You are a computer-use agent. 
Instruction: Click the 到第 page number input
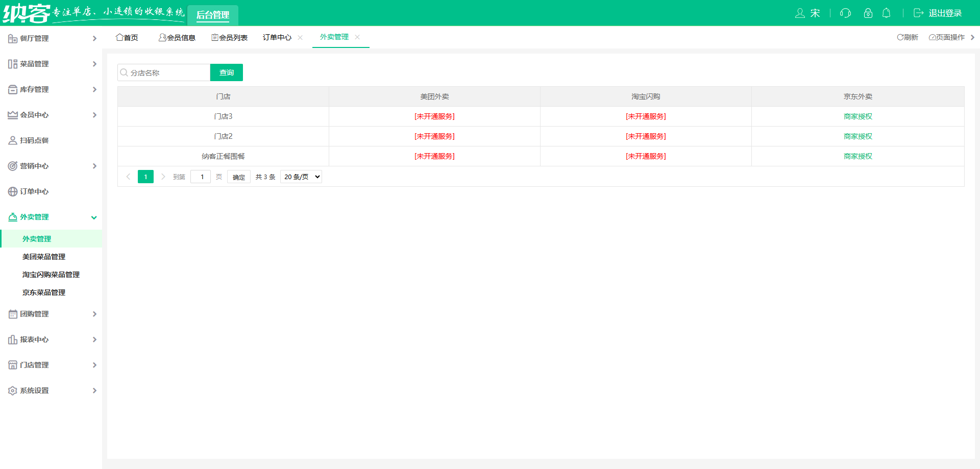201,177
